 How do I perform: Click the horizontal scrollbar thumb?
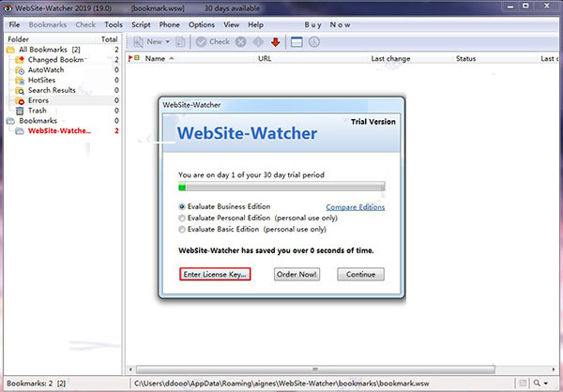click(315, 369)
